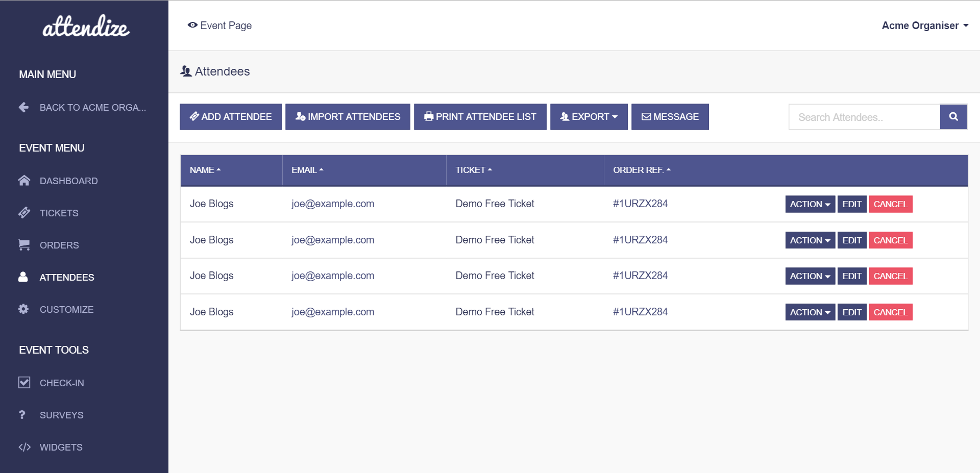980x473 pixels.
Task: Click the Orders shopping cart icon
Action: coord(24,245)
